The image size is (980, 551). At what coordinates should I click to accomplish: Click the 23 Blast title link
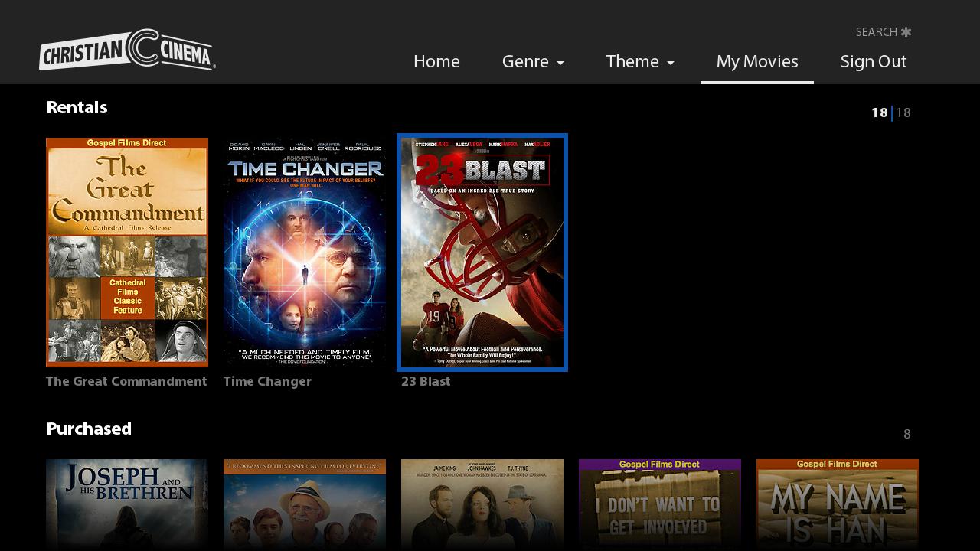(426, 381)
